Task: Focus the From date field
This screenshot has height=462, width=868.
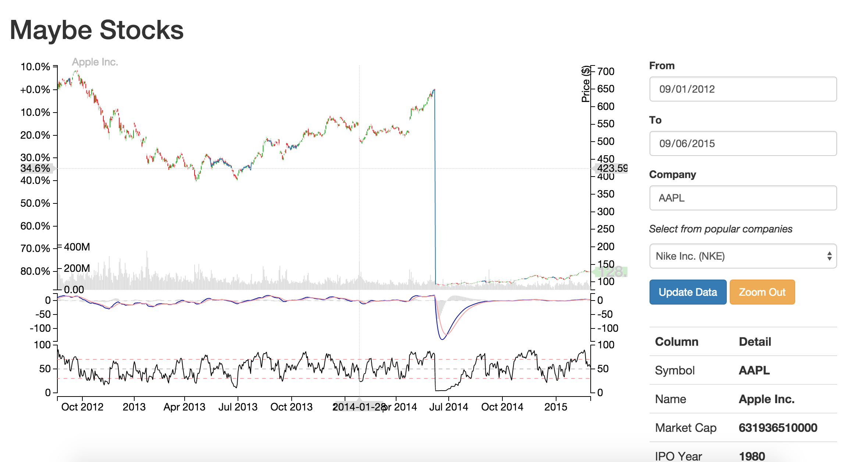Action: click(x=743, y=89)
